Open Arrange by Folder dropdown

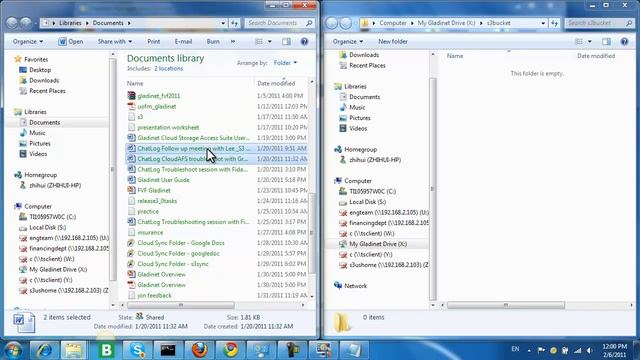click(x=285, y=63)
